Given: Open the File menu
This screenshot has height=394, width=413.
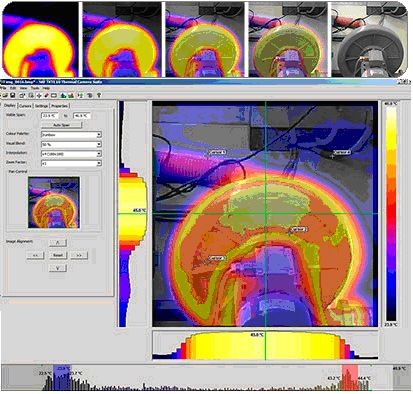Looking at the screenshot, I should point(4,88).
